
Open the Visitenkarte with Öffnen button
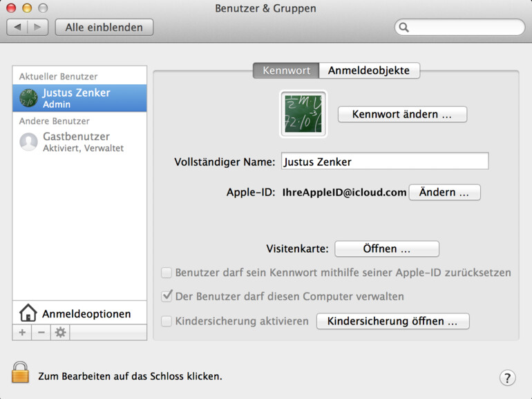tap(387, 249)
